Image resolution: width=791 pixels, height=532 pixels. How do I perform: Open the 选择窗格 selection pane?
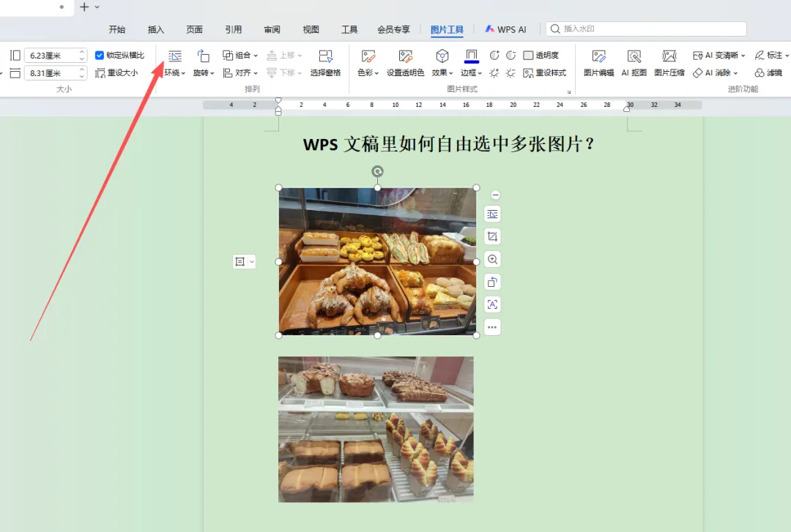(325, 63)
